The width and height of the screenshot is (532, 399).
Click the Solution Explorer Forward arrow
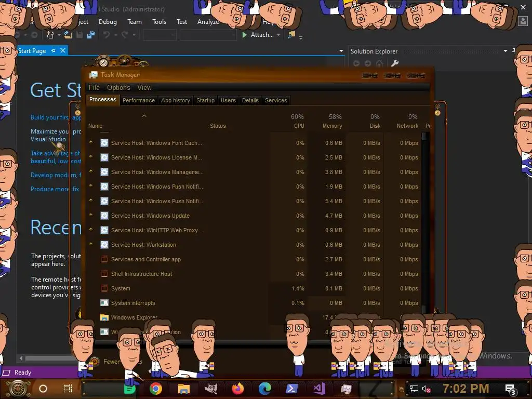pos(368,63)
